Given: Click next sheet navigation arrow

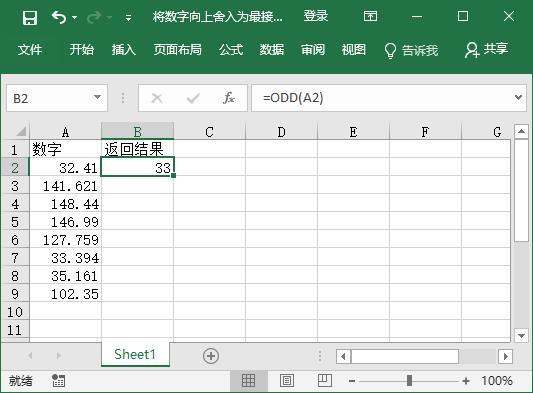Looking at the screenshot, I should pos(58,356).
